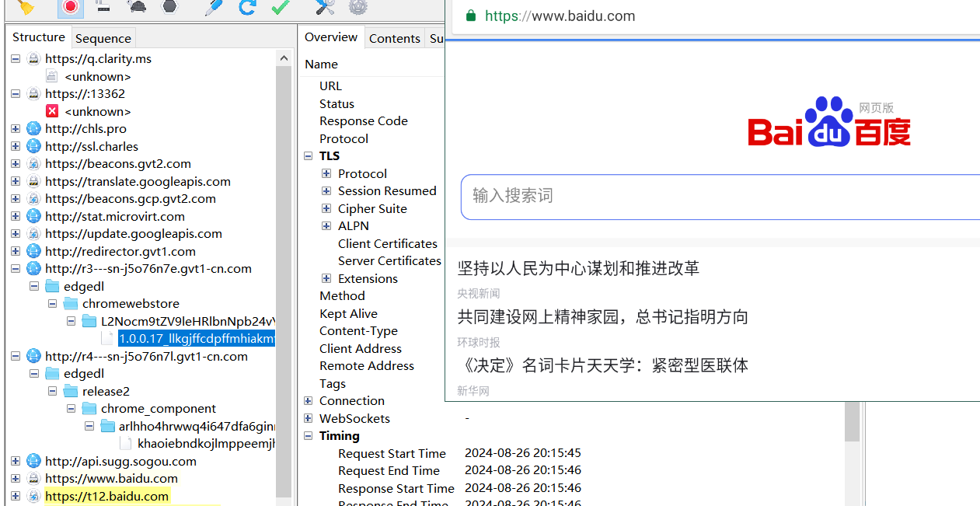Collapse the http://r3---sn-j5o76n7e.gvt1-cn.com node
This screenshot has height=506, width=980.
16,269
